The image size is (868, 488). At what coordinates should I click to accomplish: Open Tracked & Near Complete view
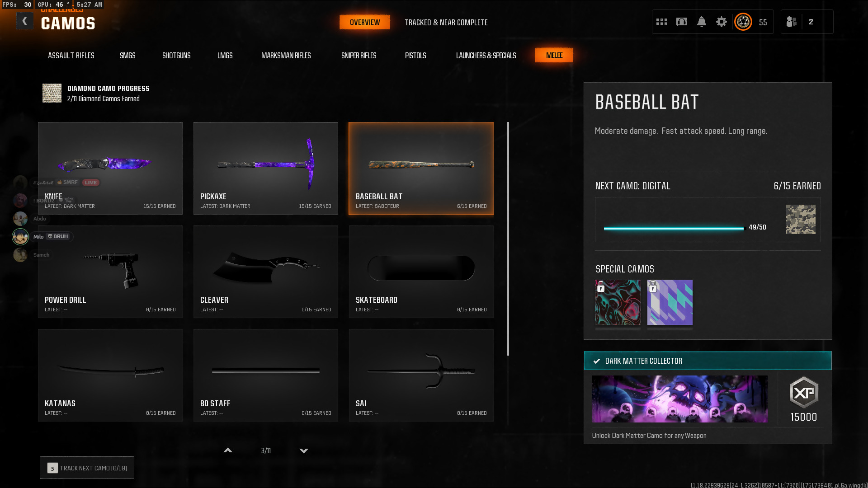pyautogui.click(x=446, y=22)
